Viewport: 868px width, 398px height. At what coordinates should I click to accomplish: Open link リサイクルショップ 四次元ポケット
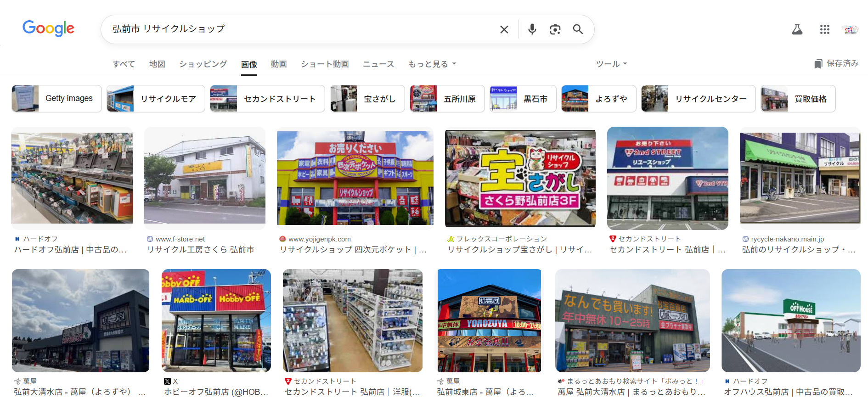click(353, 250)
